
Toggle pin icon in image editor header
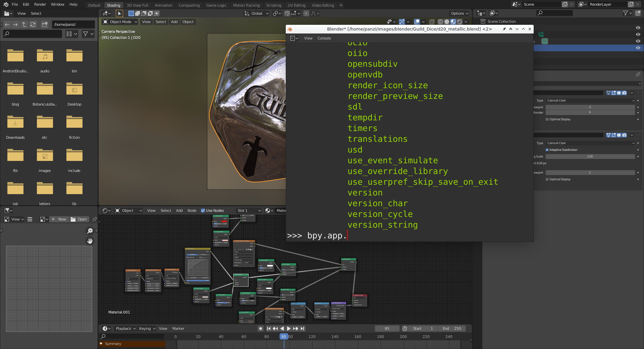(95, 219)
